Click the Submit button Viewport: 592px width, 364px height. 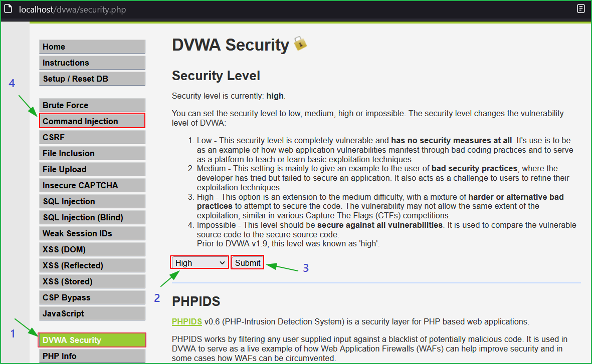click(247, 262)
